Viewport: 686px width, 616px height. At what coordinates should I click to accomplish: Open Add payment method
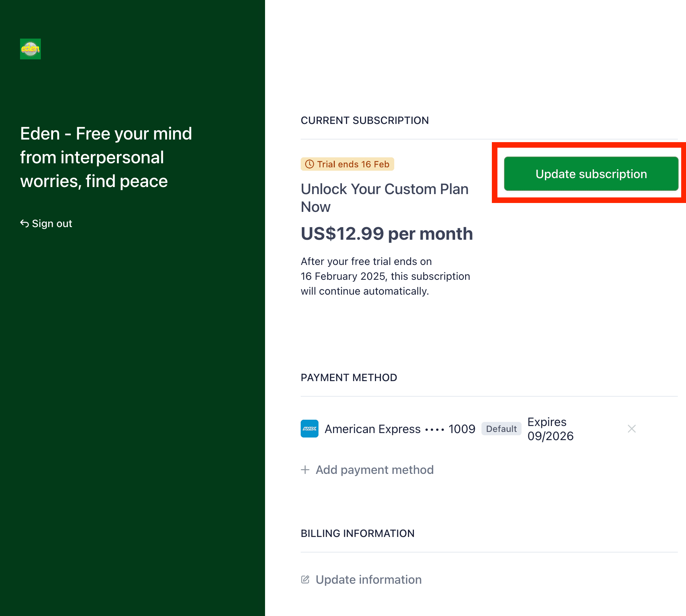pos(374,469)
